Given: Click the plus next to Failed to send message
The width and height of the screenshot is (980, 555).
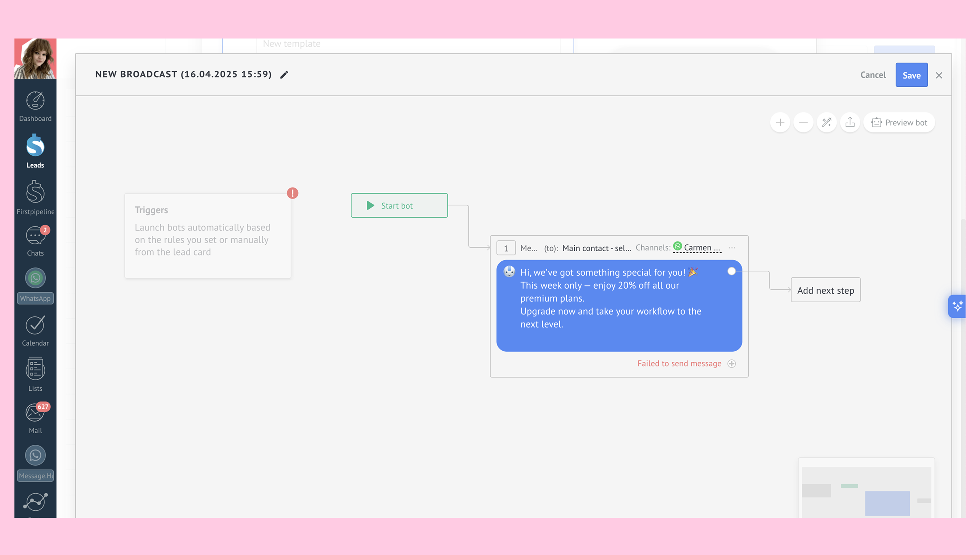Looking at the screenshot, I should 731,364.
